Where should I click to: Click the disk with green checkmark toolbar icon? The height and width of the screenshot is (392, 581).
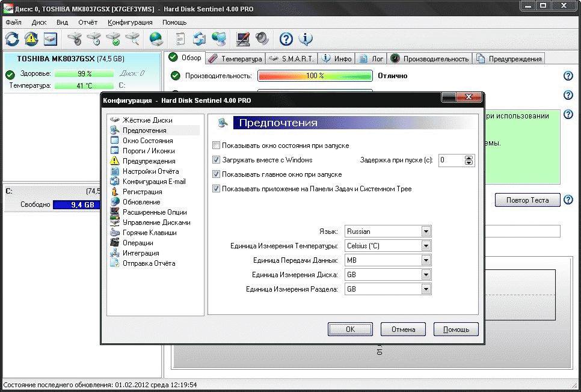click(x=113, y=39)
